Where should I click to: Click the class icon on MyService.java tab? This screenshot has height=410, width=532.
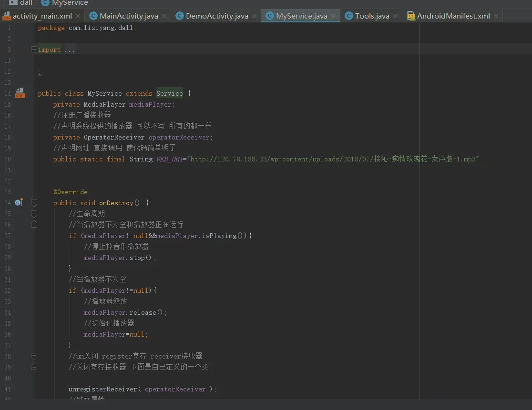(270, 16)
